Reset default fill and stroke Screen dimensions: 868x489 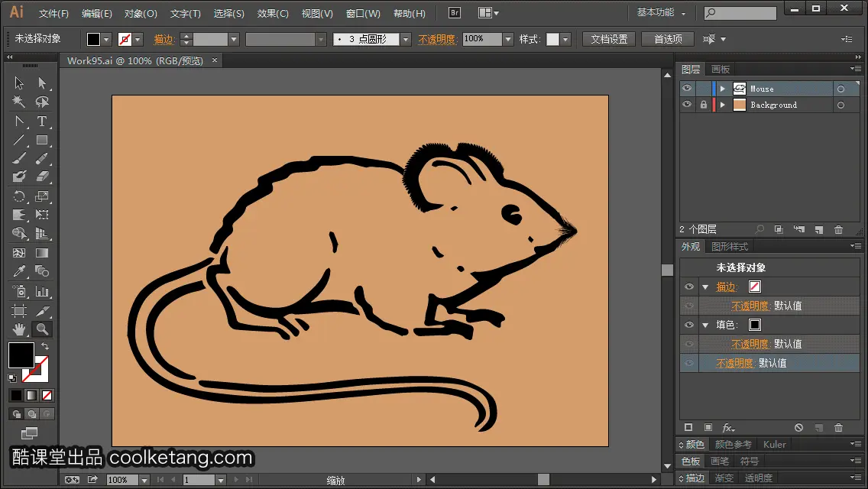click(x=12, y=378)
